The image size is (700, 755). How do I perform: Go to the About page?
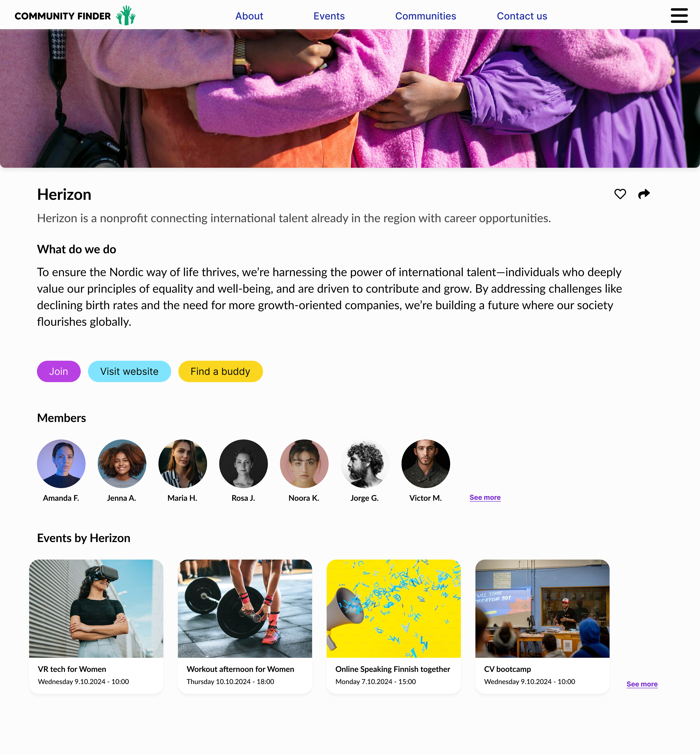point(249,16)
